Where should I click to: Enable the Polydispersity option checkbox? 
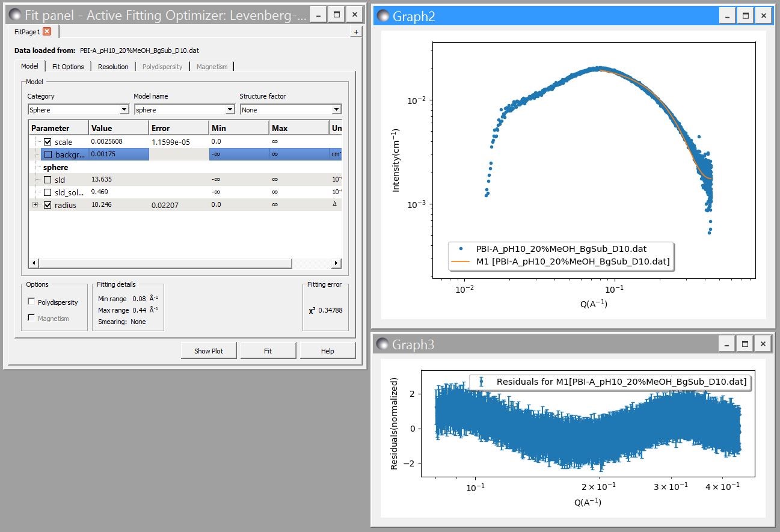[x=32, y=302]
